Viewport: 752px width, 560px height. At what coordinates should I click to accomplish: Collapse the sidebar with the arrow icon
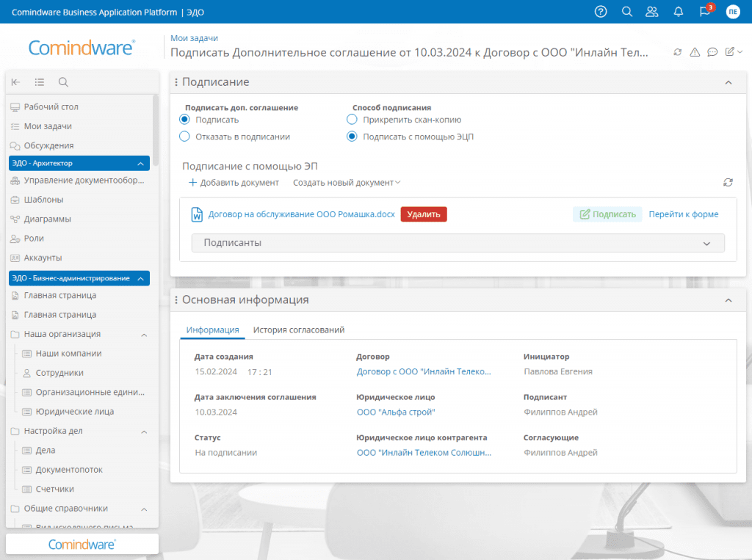click(15, 81)
